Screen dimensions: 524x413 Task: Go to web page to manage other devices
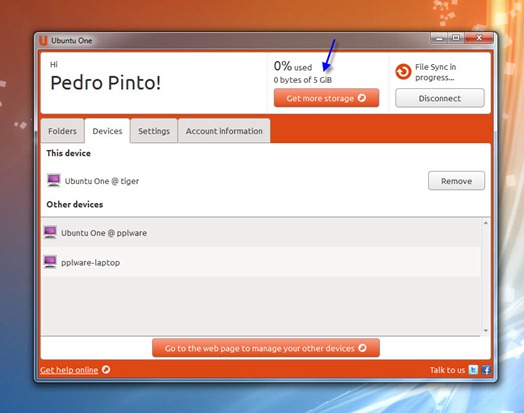coord(266,348)
